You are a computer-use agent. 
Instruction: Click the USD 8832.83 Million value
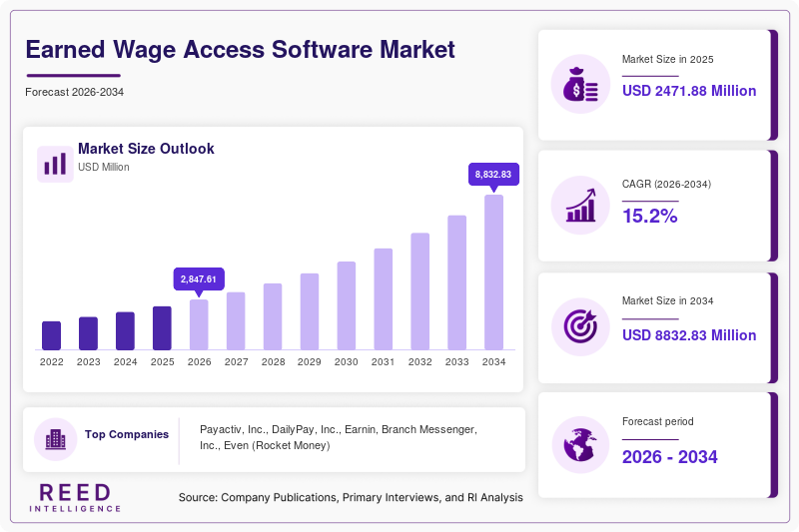pos(689,335)
